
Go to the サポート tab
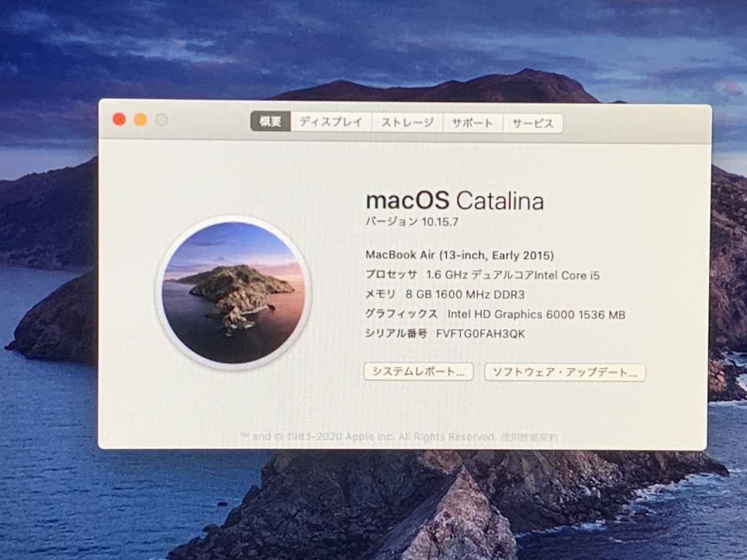coord(472,123)
